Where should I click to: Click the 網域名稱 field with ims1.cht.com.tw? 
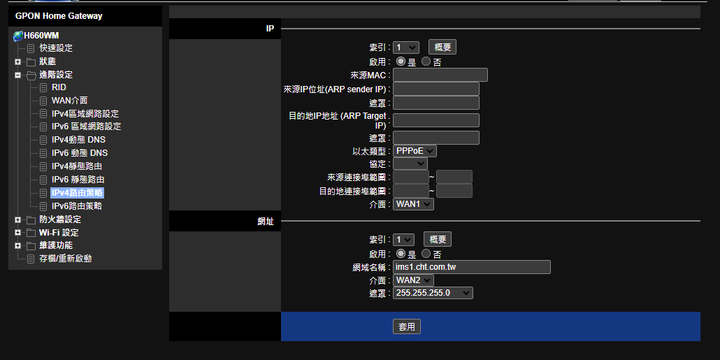(x=472, y=267)
